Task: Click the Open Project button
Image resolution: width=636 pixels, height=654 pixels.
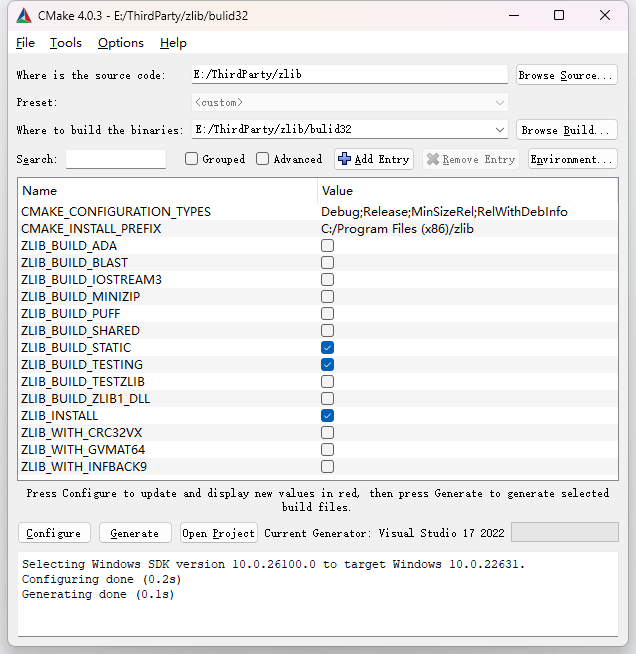Action: tap(219, 533)
